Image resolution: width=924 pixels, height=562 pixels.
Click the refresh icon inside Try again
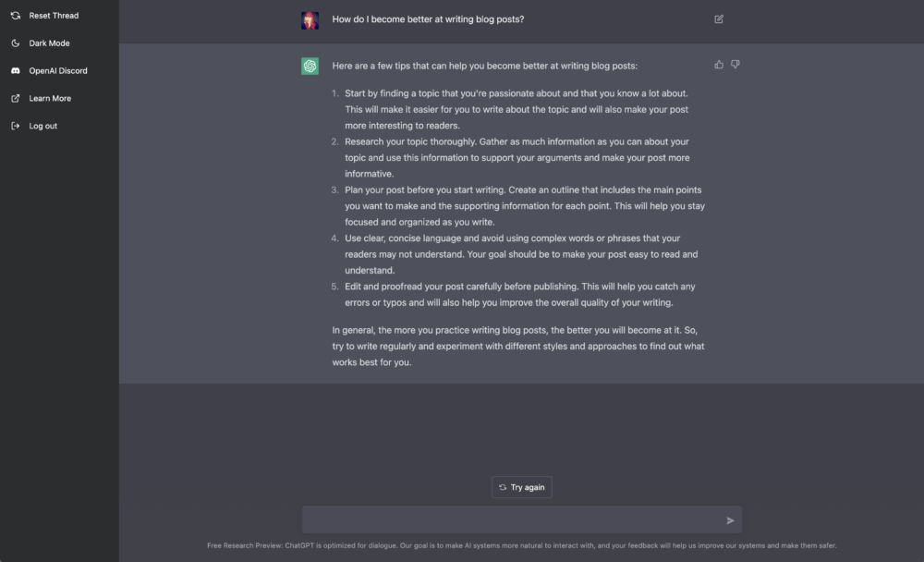tap(504, 487)
